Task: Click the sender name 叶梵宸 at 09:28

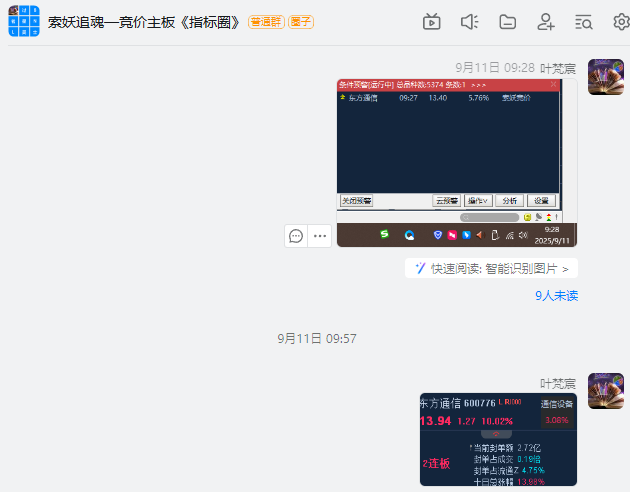Action: (558, 68)
